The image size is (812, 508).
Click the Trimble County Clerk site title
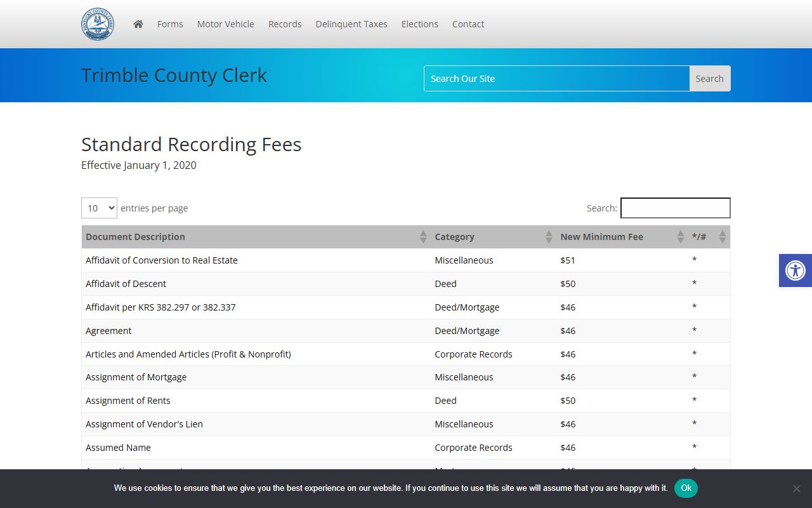click(x=174, y=75)
